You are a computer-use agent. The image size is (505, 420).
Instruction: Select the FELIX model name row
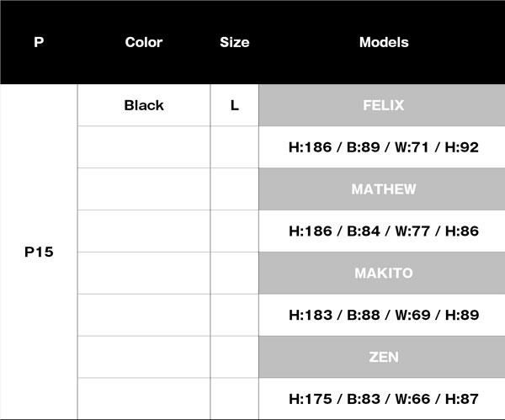tap(383, 105)
